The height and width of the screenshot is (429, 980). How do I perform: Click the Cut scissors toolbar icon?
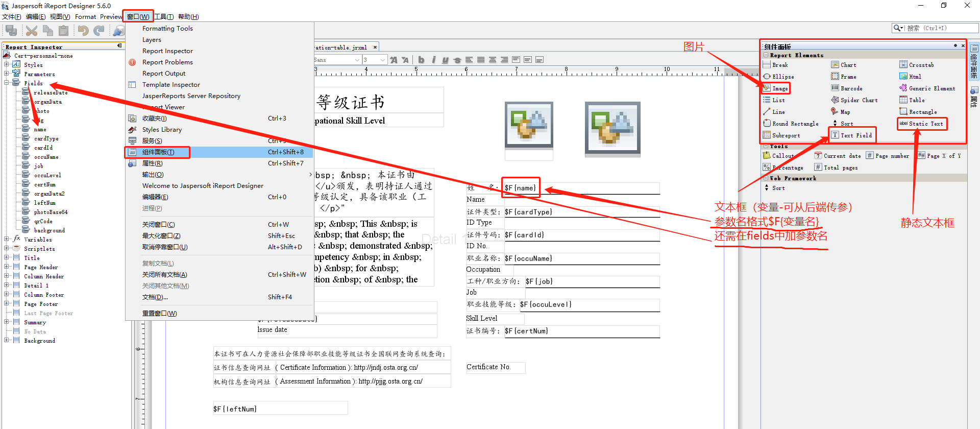tap(32, 31)
